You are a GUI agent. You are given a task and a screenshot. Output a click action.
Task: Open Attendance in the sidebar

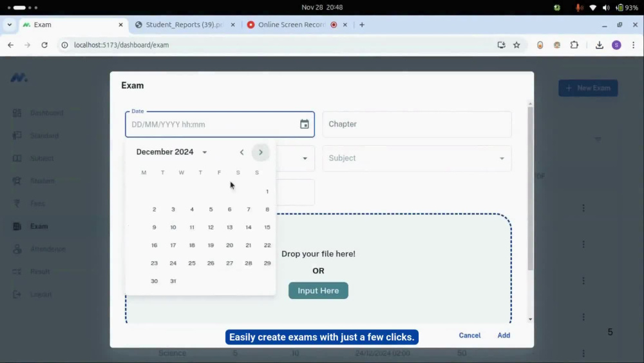[48, 249]
